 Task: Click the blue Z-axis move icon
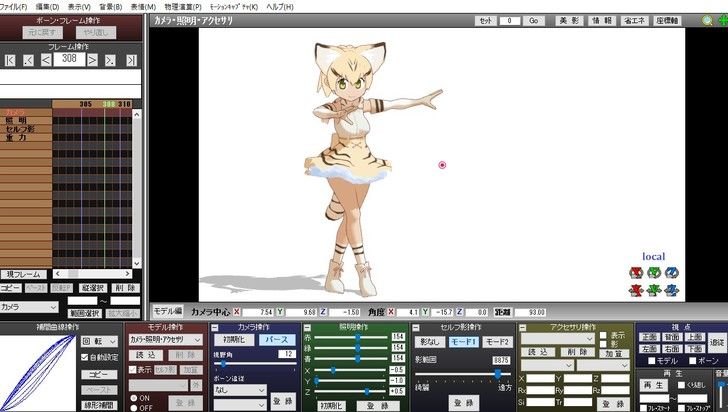(671, 291)
